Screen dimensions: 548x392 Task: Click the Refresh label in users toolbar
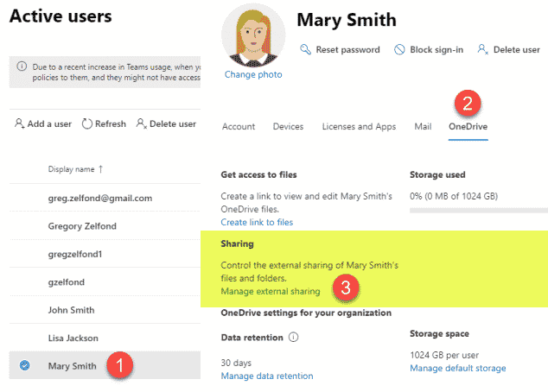coord(111,124)
